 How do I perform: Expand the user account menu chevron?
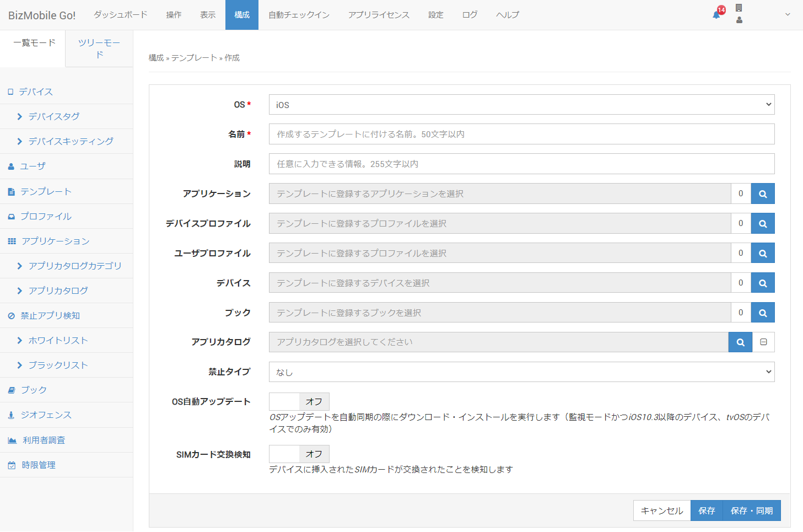(x=788, y=15)
